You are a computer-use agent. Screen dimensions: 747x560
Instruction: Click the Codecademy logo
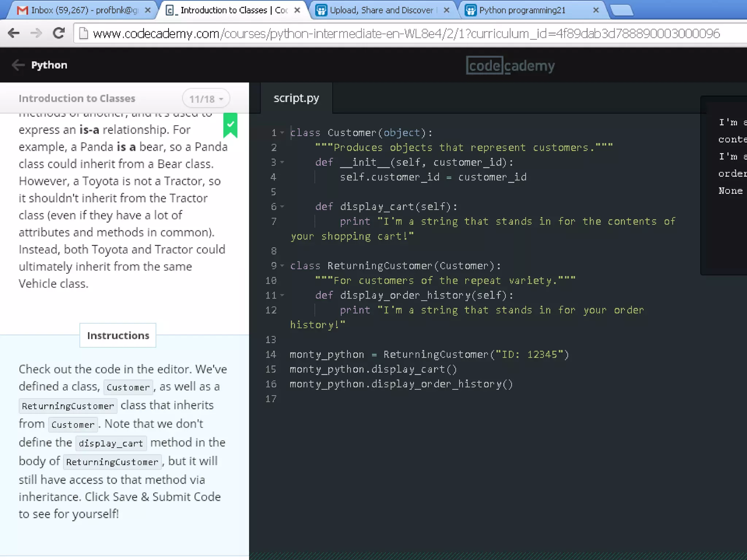(510, 66)
